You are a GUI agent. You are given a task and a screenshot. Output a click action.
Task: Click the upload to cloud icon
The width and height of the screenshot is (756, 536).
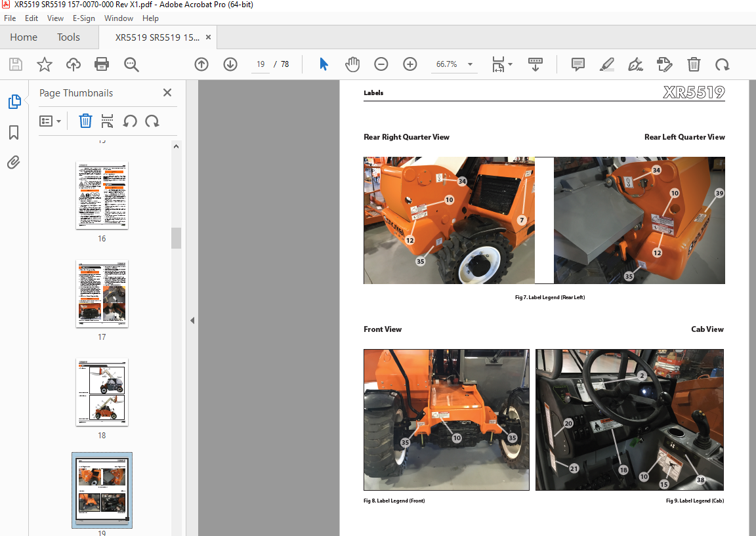73,64
